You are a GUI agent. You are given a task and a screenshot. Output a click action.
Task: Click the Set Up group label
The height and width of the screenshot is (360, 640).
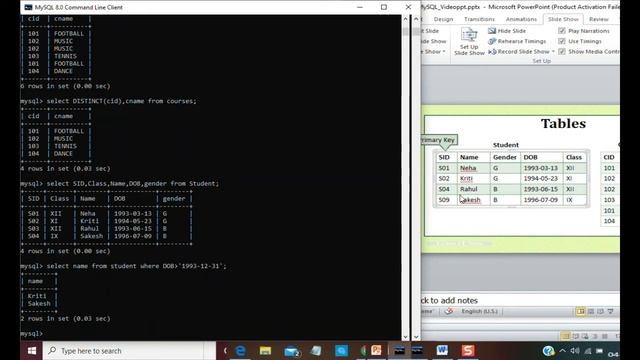click(542, 61)
